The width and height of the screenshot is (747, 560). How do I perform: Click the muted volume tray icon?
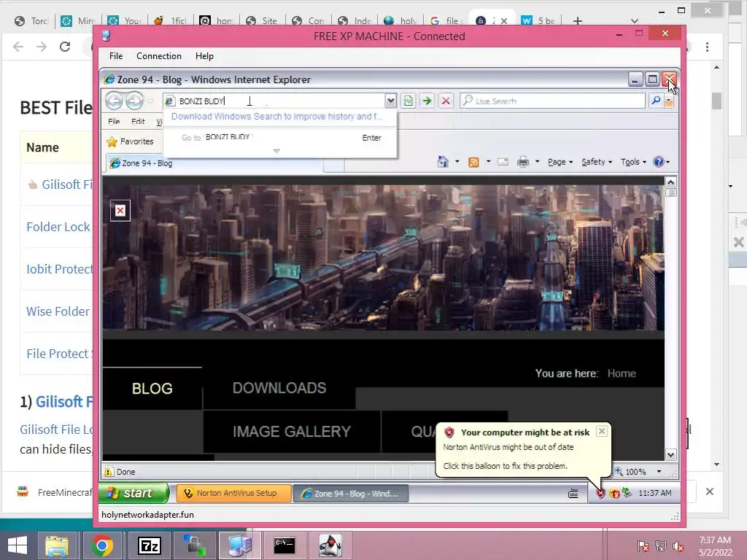(678, 546)
